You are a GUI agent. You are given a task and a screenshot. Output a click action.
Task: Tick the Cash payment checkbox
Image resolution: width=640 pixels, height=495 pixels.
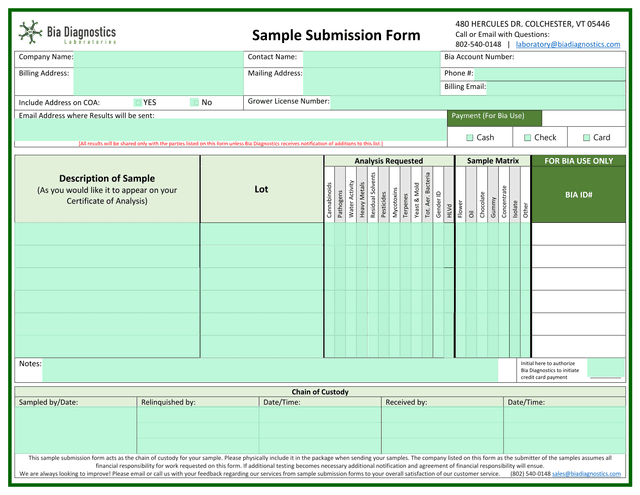[469, 138]
